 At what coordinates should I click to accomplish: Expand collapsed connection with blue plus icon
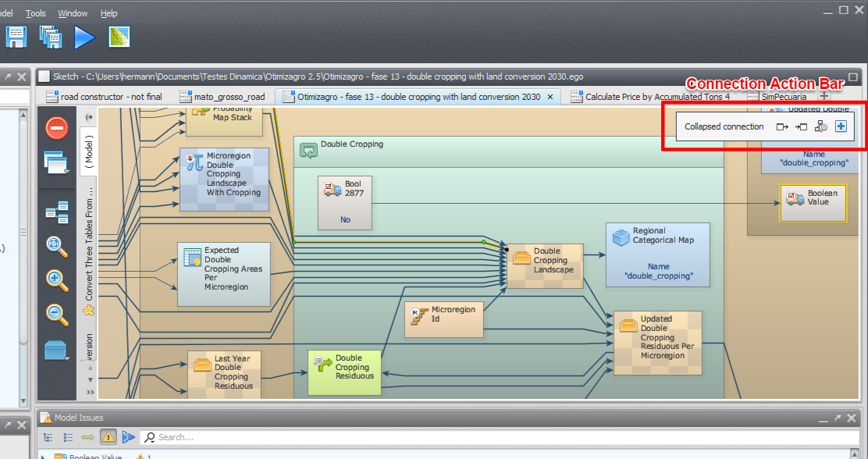coord(841,126)
